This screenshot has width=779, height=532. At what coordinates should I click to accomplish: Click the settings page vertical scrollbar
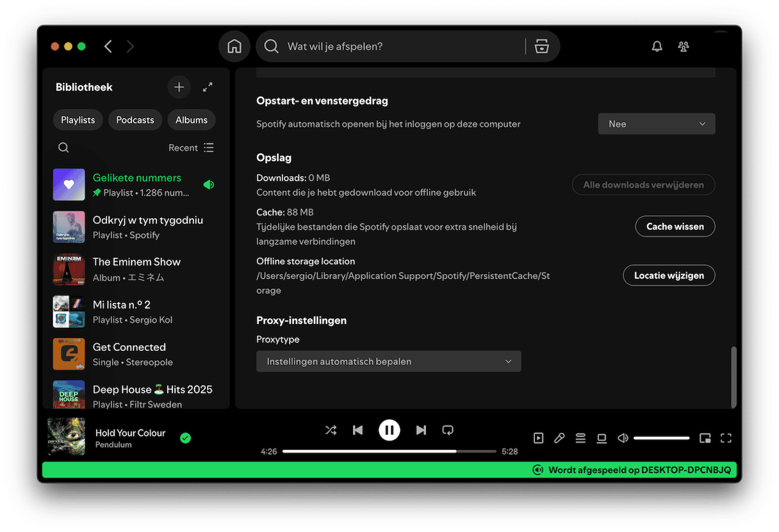coord(734,377)
